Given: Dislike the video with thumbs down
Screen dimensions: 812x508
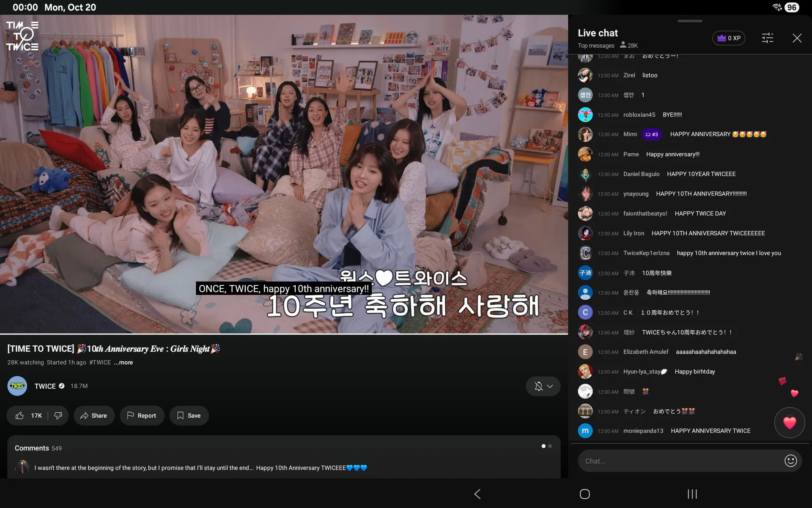Looking at the screenshot, I should coord(58,416).
